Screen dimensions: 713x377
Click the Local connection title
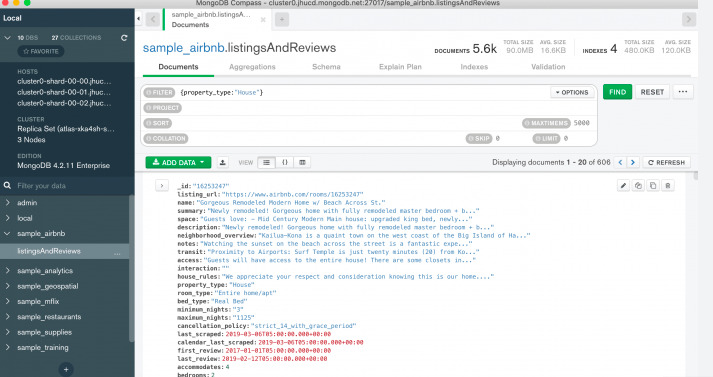click(x=12, y=18)
